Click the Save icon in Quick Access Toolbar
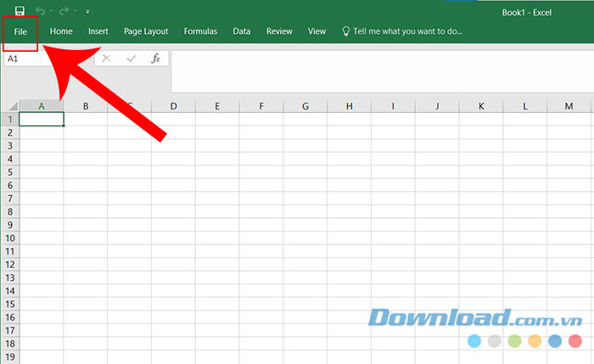This screenshot has height=364, width=594. tap(20, 11)
